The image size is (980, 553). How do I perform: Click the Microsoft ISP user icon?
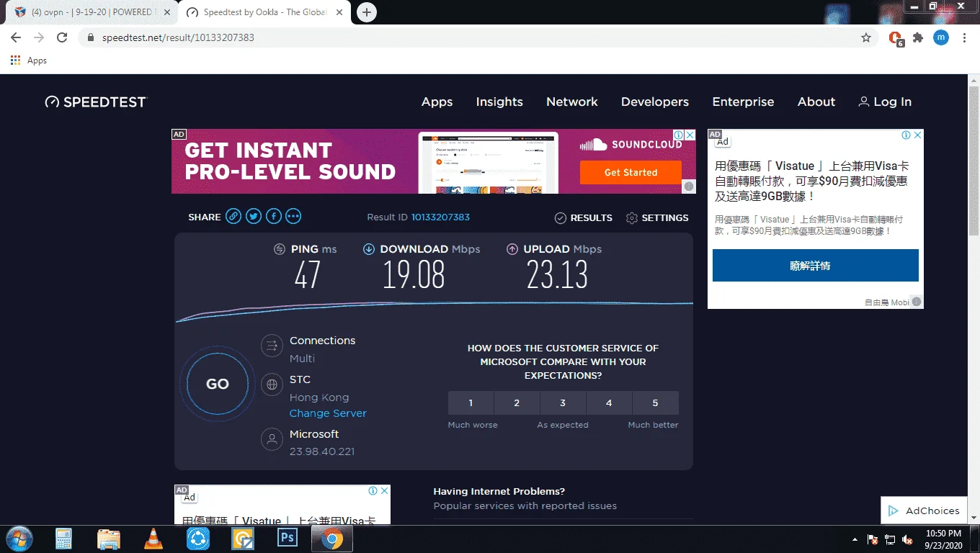coord(272,439)
